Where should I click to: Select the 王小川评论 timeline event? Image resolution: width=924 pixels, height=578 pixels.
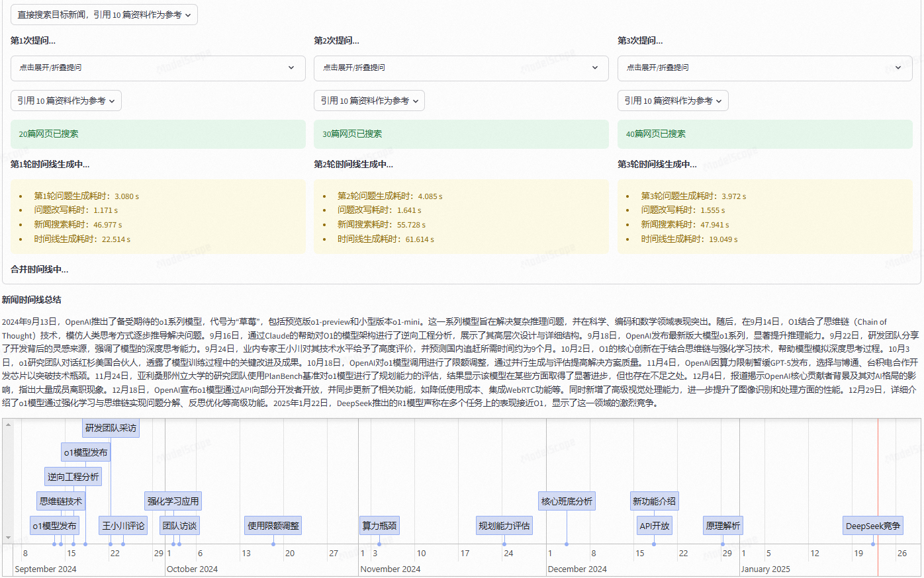point(123,526)
